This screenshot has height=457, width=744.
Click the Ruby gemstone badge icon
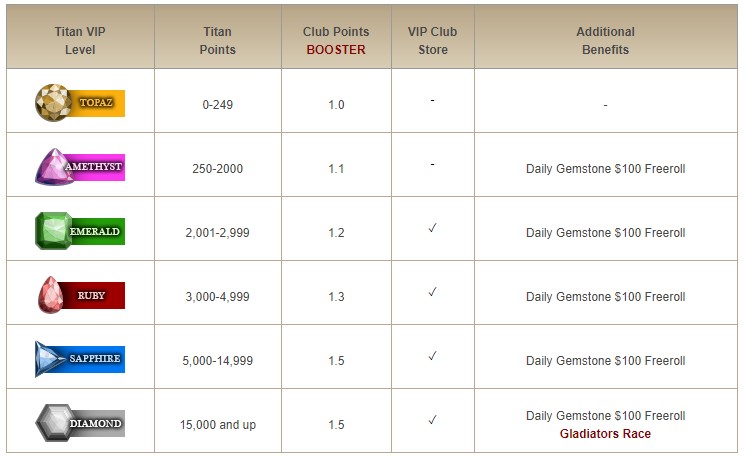tap(80, 295)
